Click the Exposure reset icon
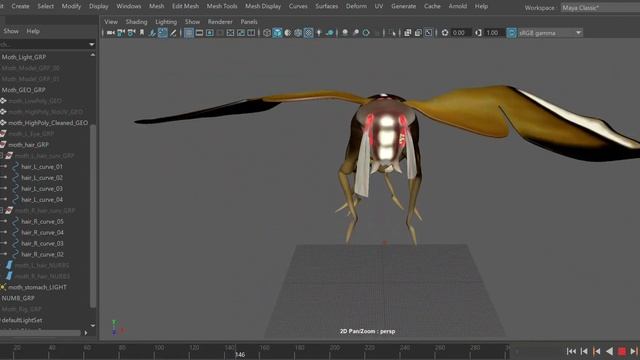The width and height of the screenshot is (640, 360). point(445,33)
